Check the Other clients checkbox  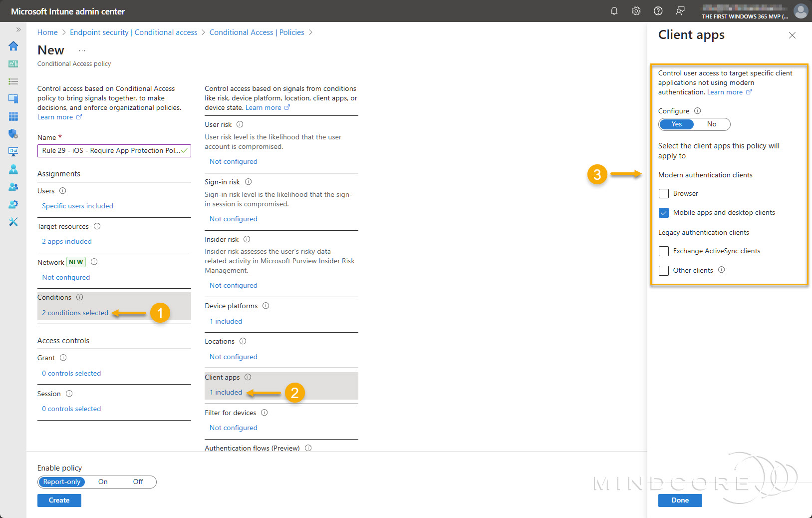point(664,271)
